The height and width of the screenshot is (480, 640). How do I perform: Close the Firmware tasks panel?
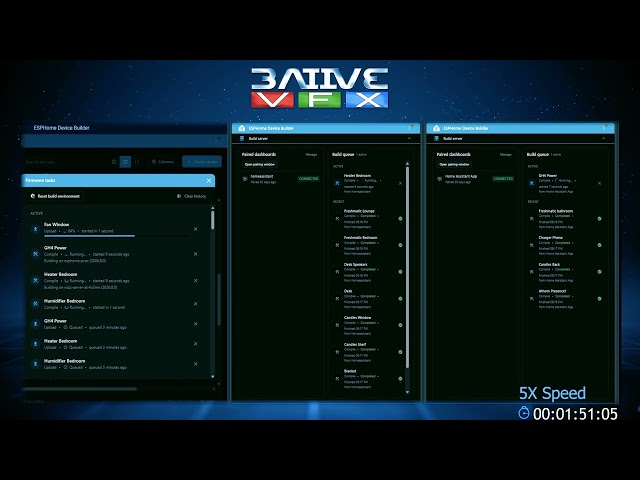209,180
